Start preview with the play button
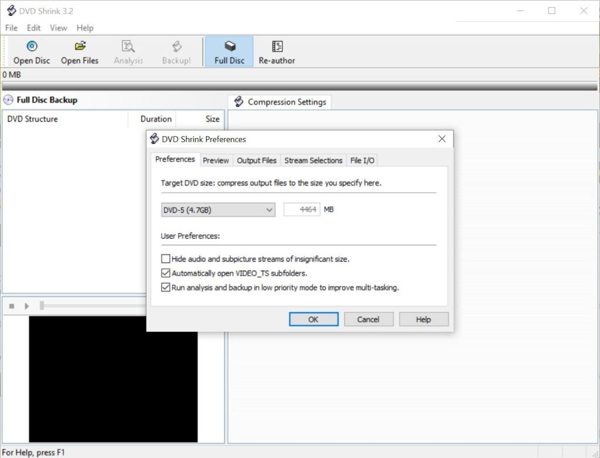Screen dimensions: 600x458 pos(26,306)
